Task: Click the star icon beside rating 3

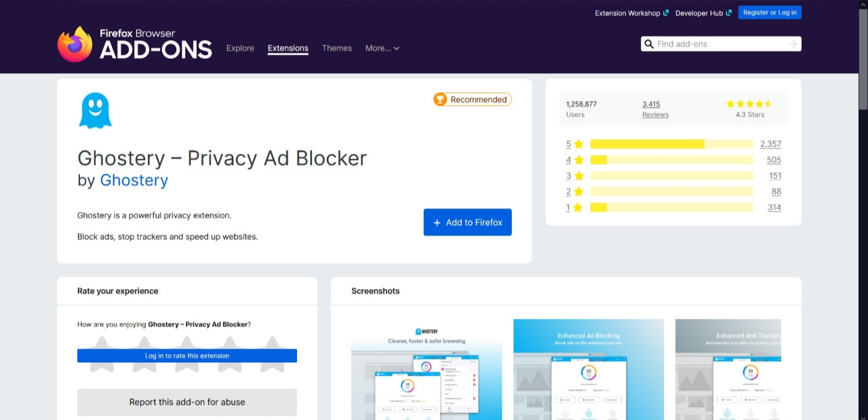Action: coord(578,176)
